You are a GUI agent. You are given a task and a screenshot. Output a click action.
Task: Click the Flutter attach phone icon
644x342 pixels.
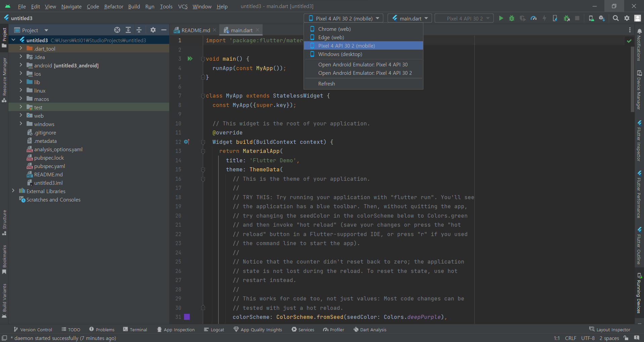click(x=555, y=18)
